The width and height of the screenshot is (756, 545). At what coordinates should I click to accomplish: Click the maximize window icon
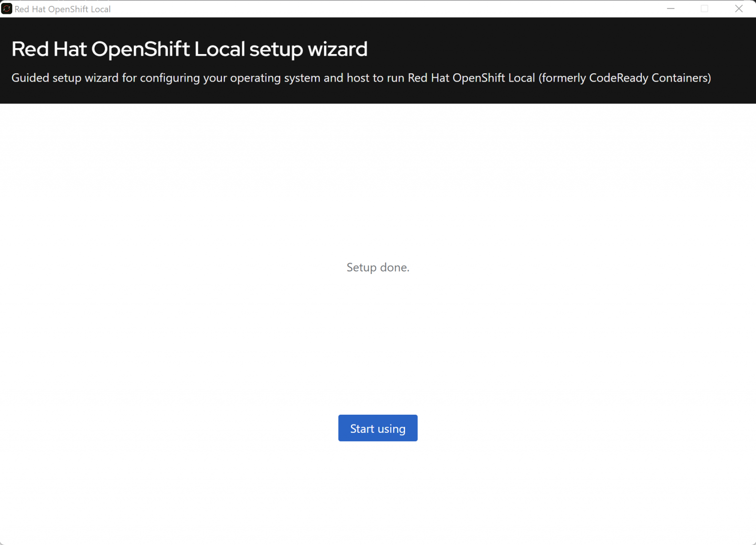point(704,9)
